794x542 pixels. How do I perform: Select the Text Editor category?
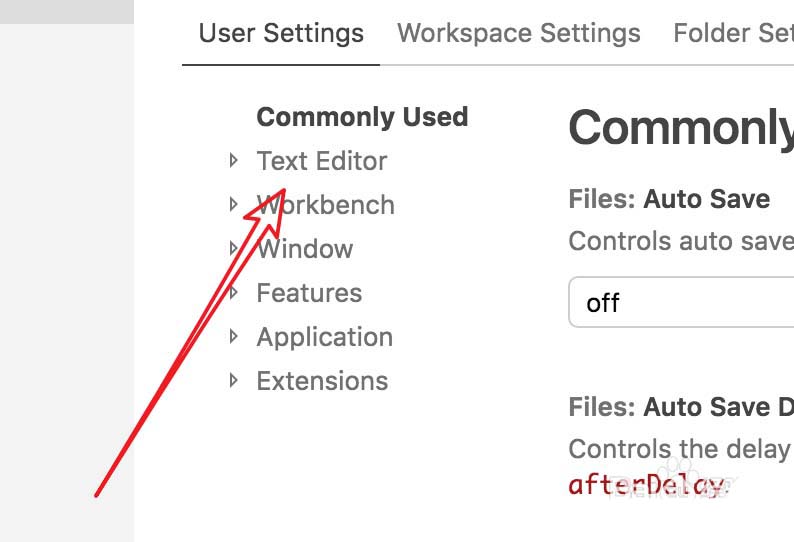tap(321, 161)
